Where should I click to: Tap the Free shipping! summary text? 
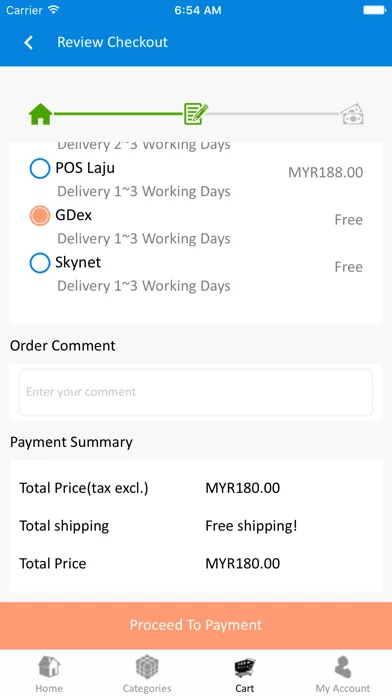point(251,526)
